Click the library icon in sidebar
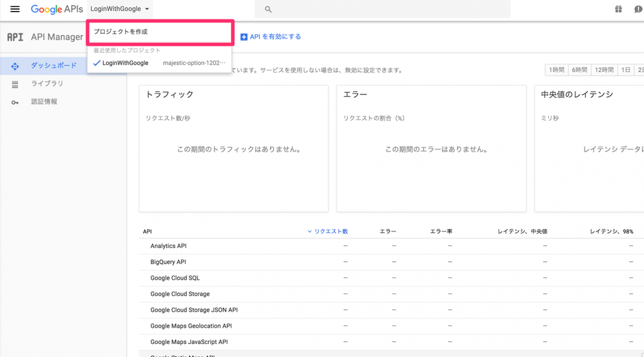 tap(15, 85)
